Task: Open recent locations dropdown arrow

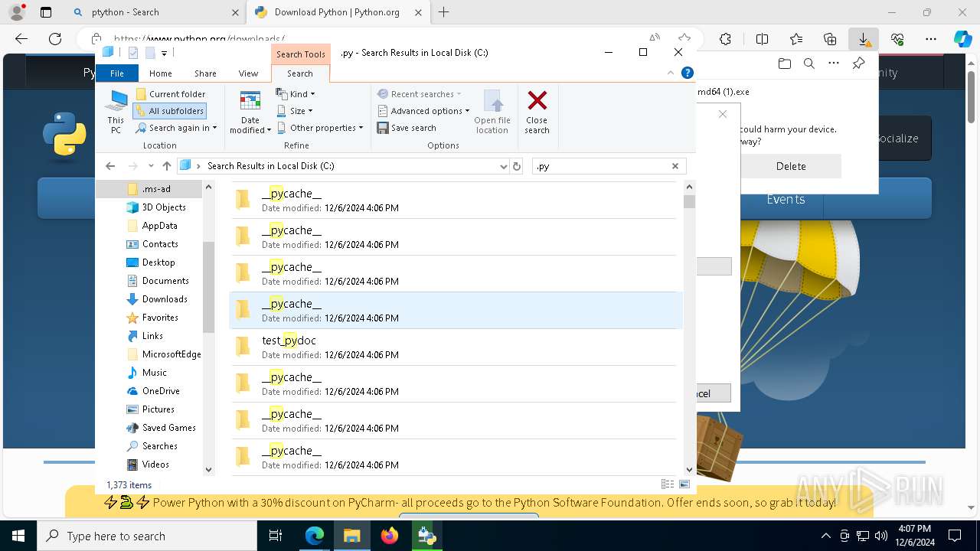Action: (151, 166)
